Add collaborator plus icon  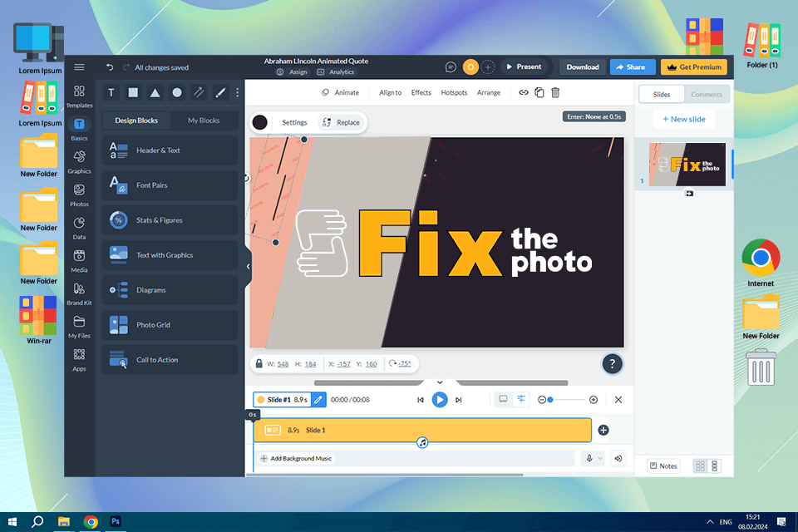pyautogui.click(x=488, y=67)
